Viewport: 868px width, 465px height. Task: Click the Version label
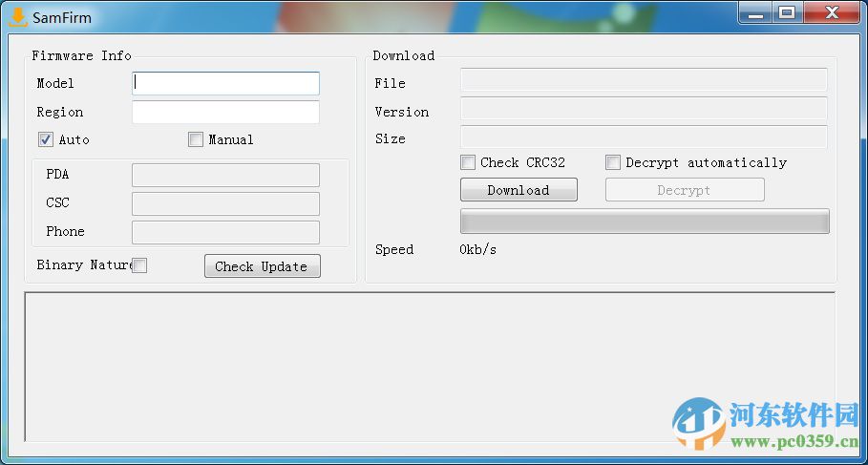pos(401,113)
